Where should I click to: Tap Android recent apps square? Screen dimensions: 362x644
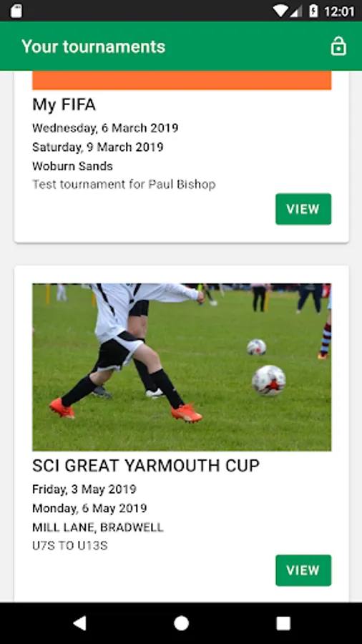tap(283, 623)
